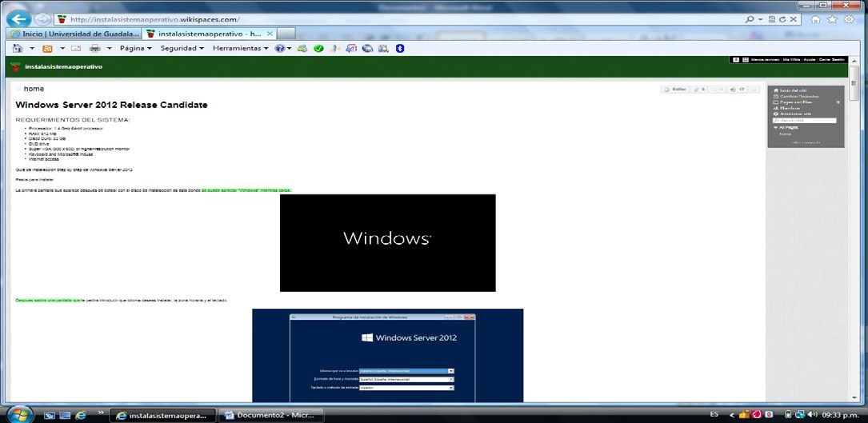
Task: Click the Bluetooth icon in the toolbar
Action: pyautogui.click(x=401, y=48)
